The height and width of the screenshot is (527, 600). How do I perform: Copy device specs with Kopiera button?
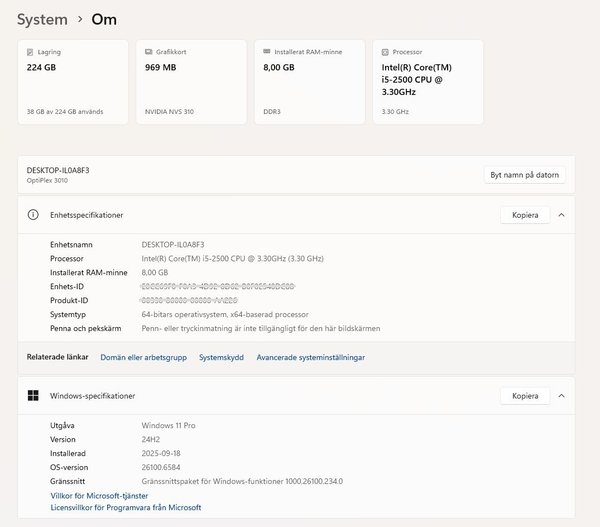[x=525, y=215]
